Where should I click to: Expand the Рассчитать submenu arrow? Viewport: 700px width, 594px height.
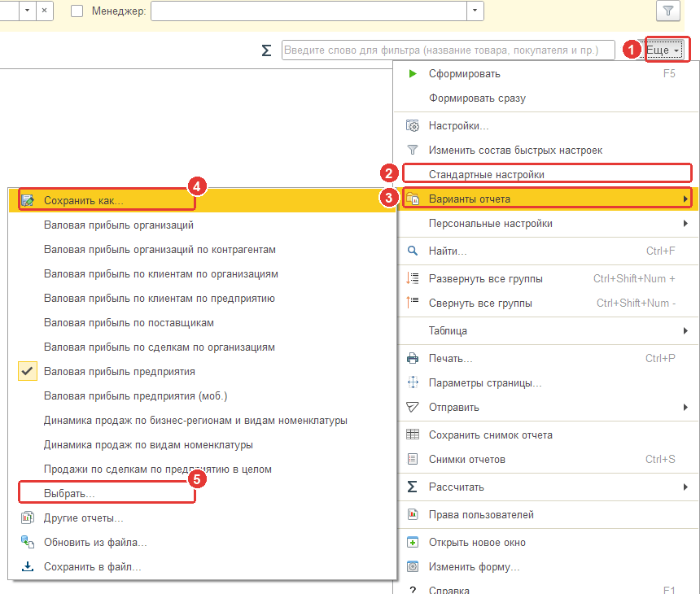(x=685, y=487)
